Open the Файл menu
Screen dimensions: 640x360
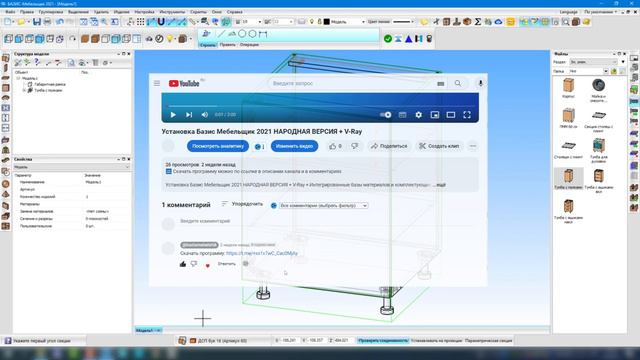click(x=10, y=12)
